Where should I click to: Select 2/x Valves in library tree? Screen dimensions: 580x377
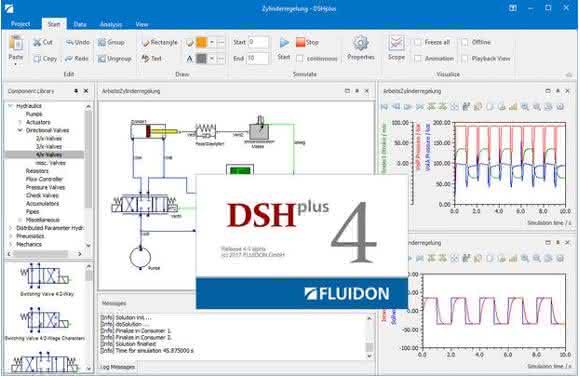[x=49, y=138]
